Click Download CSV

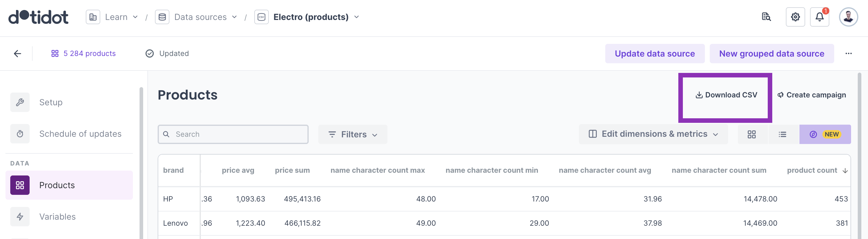tap(726, 95)
